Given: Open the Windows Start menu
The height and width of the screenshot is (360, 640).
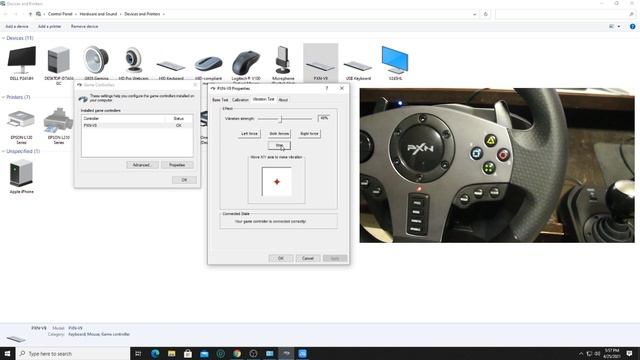Looking at the screenshot, I should pos(7,353).
